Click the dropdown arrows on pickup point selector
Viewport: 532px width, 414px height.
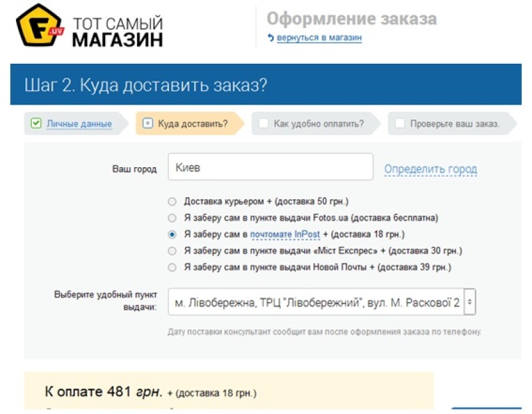click(x=469, y=302)
